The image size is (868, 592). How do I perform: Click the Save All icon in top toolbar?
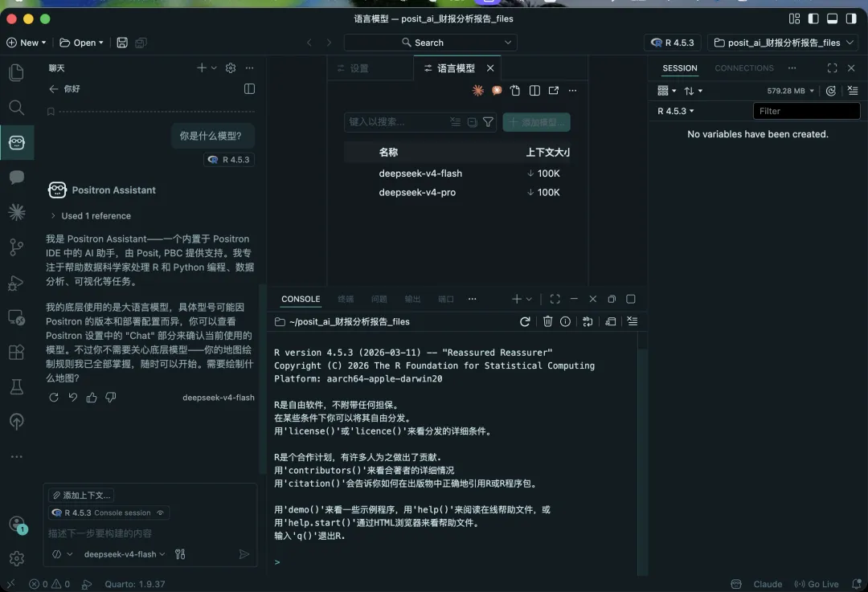point(141,43)
